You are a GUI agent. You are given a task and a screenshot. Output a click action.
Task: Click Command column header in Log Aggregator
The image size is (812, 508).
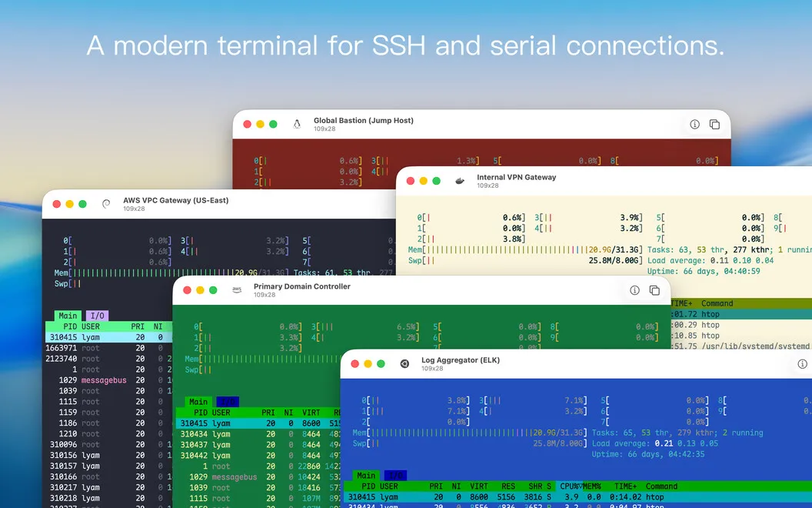tap(661, 486)
